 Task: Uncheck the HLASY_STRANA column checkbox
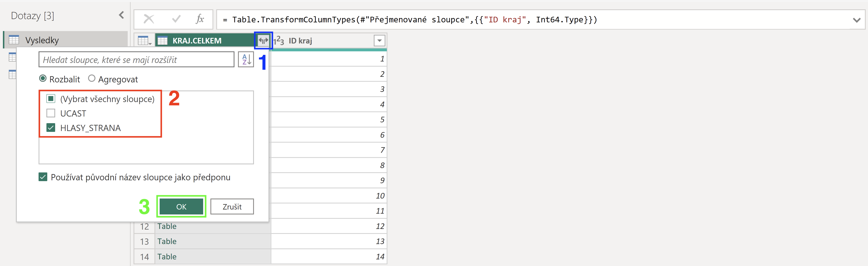pyautogui.click(x=51, y=128)
